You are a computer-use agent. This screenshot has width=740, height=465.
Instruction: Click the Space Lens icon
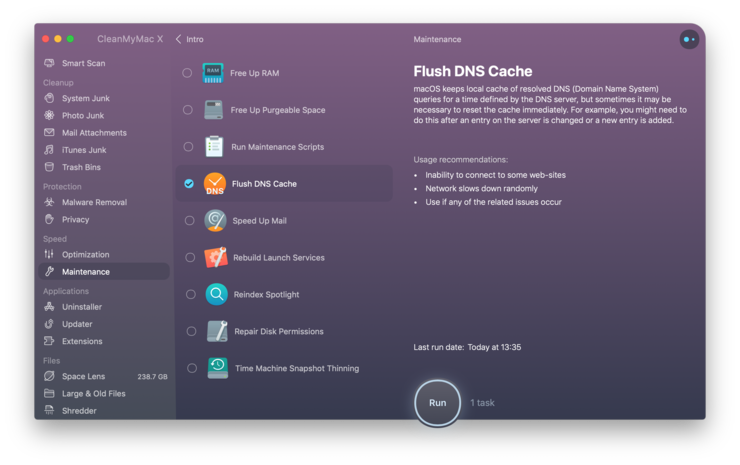[x=49, y=376]
